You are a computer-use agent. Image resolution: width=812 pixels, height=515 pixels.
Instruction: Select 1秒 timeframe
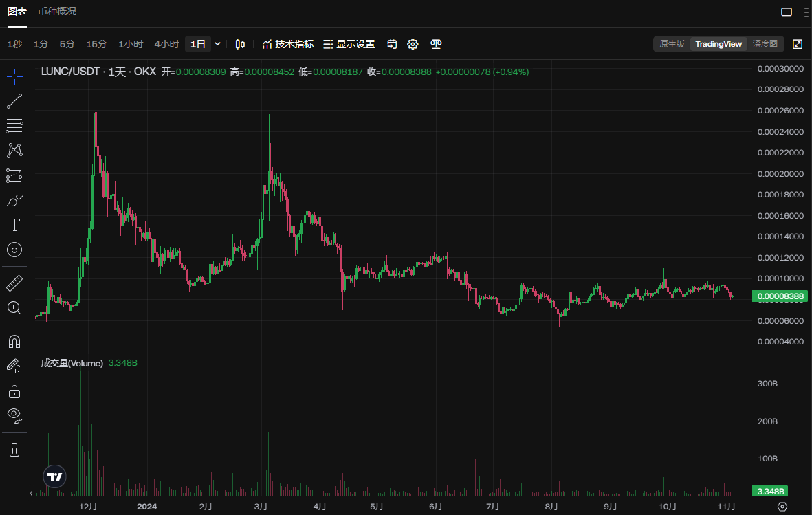click(x=14, y=44)
